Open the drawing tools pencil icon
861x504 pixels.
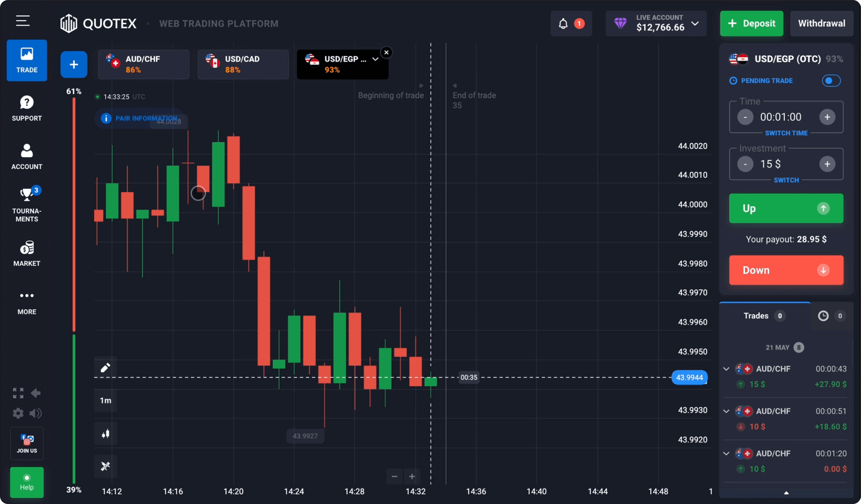(x=105, y=367)
